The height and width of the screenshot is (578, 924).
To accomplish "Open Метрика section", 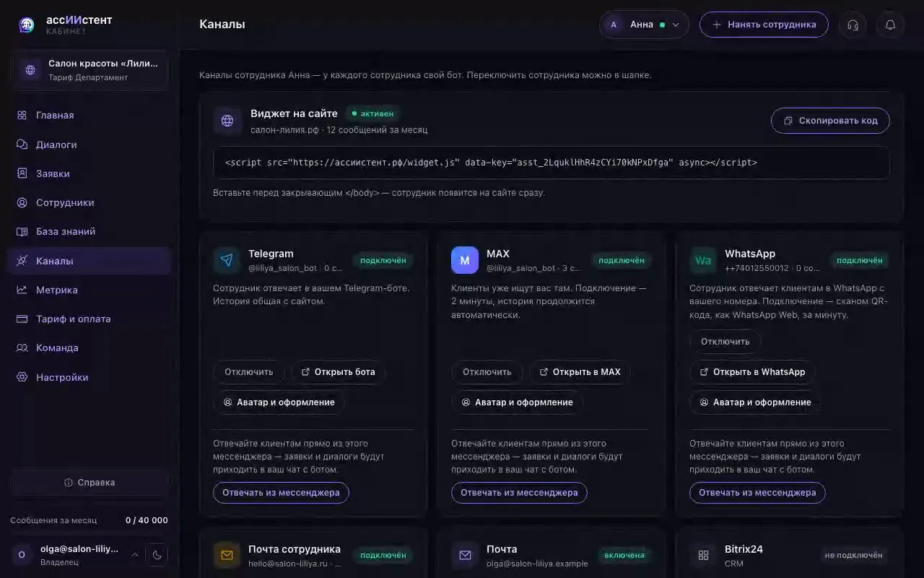I will coord(90,290).
